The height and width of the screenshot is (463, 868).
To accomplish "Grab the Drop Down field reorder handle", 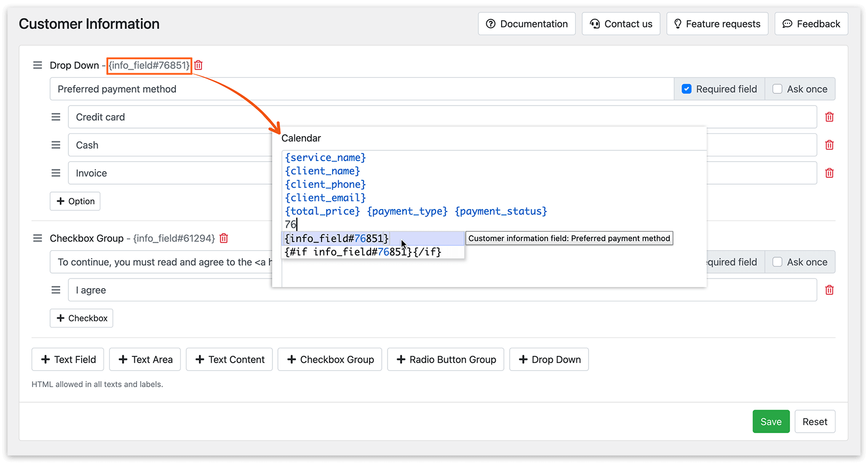I will [x=37, y=65].
